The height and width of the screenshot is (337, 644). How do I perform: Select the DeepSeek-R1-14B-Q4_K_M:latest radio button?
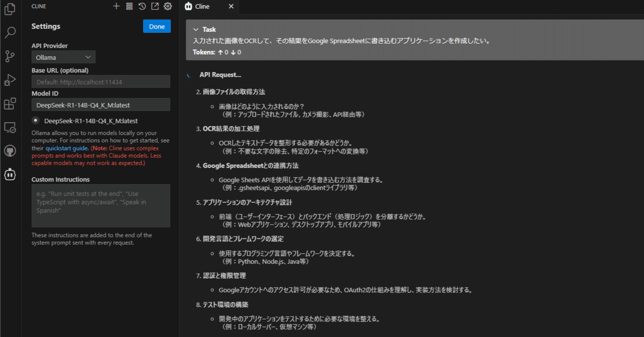(x=35, y=120)
